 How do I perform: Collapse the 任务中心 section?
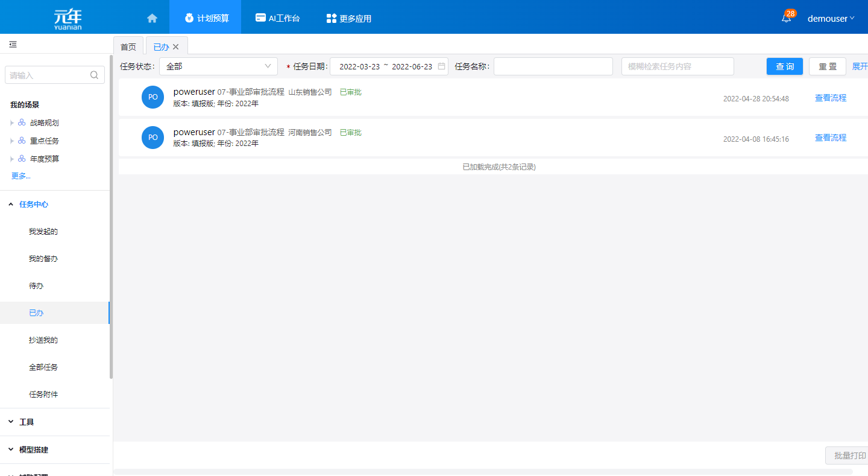pos(11,205)
